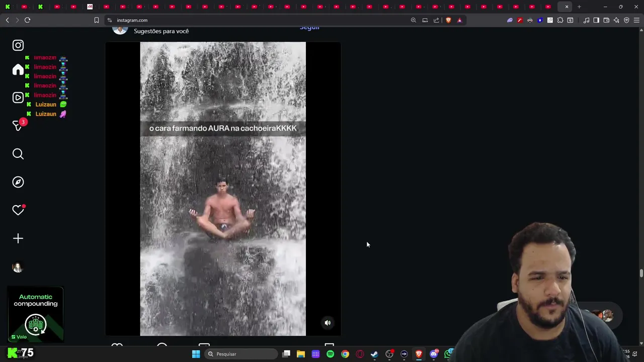Open direct messages with 3 unread
The width and height of the screenshot is (644, 362).
click(x=18, y=126)
